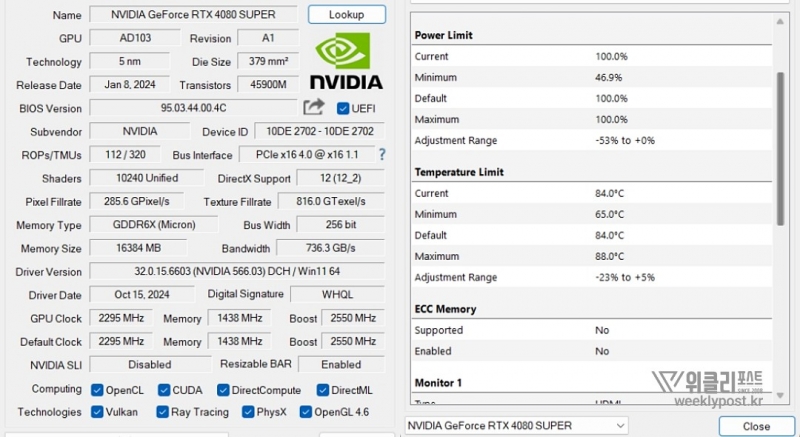Click the Advanced panel scrollbar thumb
The width and height of the screenshot is (800, 437).
[x=780, y=148]
